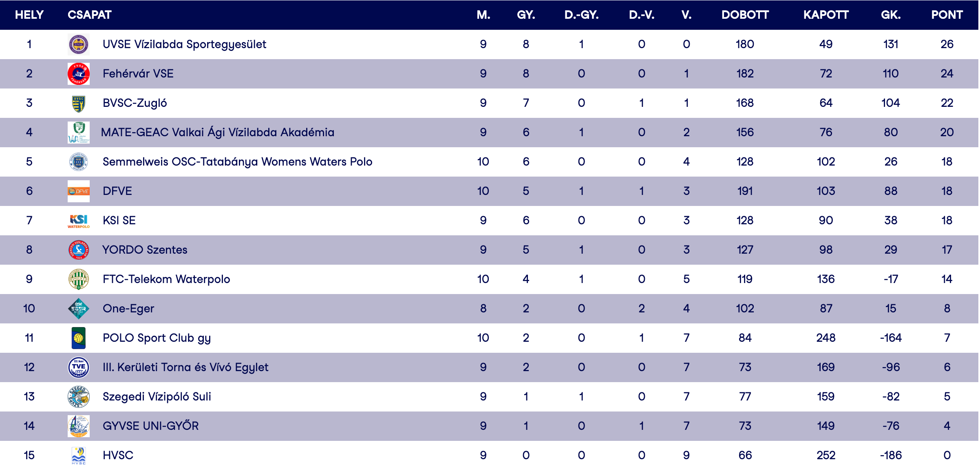
Task: Select the YORDO Szentes team name
Action: pyautogui.click(x=145, y=250)
